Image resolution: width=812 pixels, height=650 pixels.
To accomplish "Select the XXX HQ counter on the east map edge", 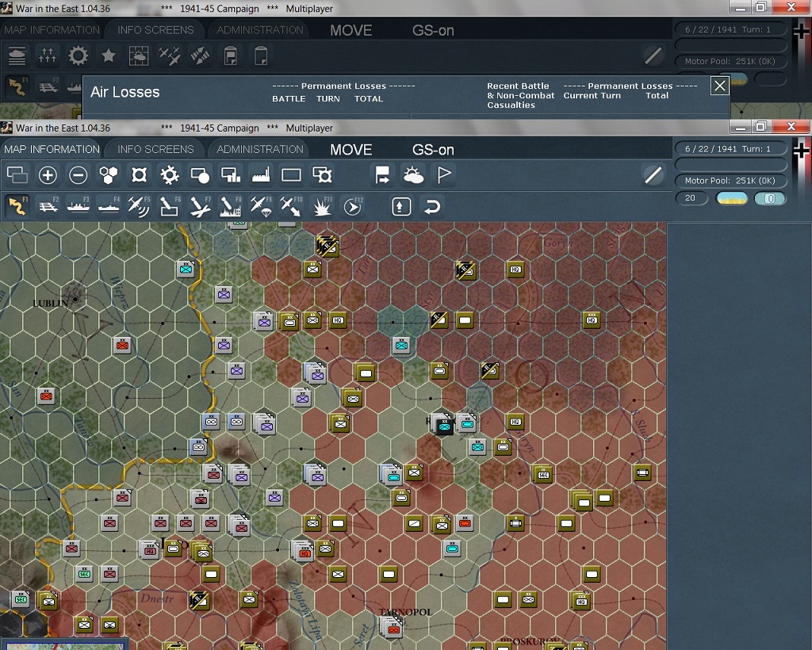I will pyautogui.click(x=592, y=319).
